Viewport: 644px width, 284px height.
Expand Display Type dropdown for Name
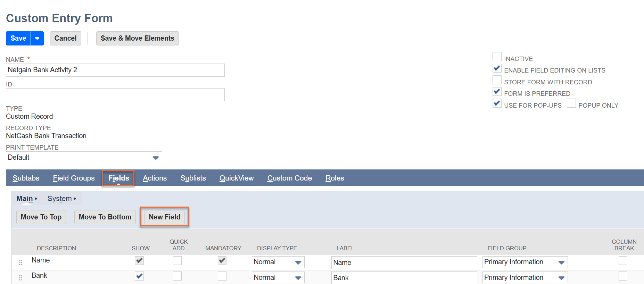point(298,262)
